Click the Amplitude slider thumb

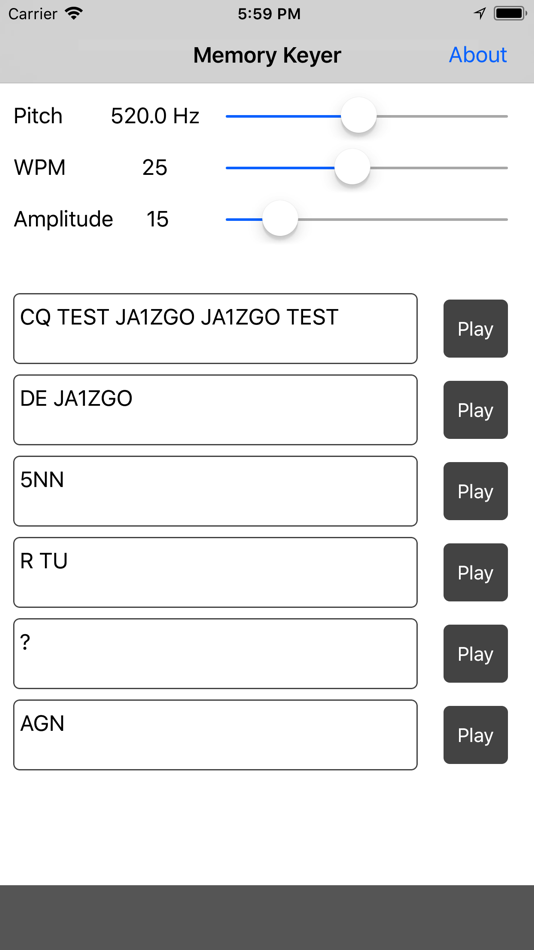click(280, 219)
